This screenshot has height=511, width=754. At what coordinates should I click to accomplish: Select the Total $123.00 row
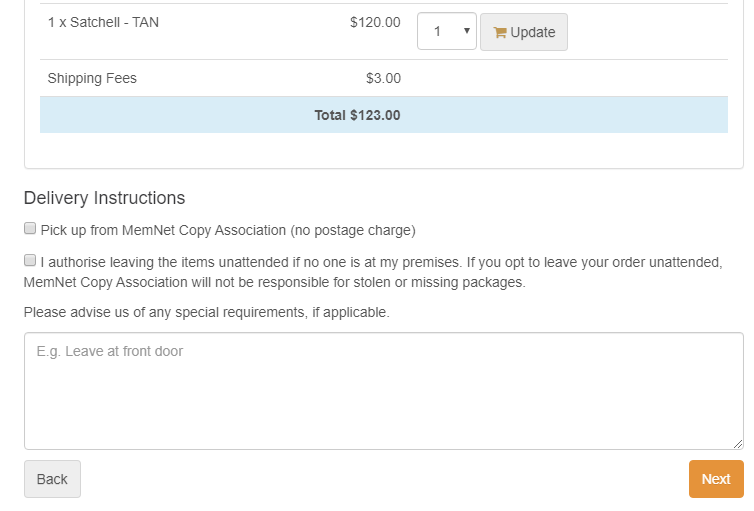pyautogui.click(x=383, y=115)
